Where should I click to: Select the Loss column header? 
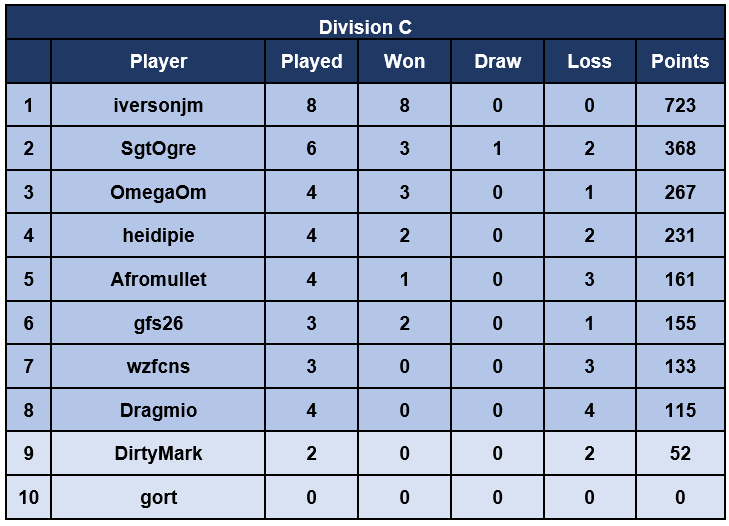589,62
